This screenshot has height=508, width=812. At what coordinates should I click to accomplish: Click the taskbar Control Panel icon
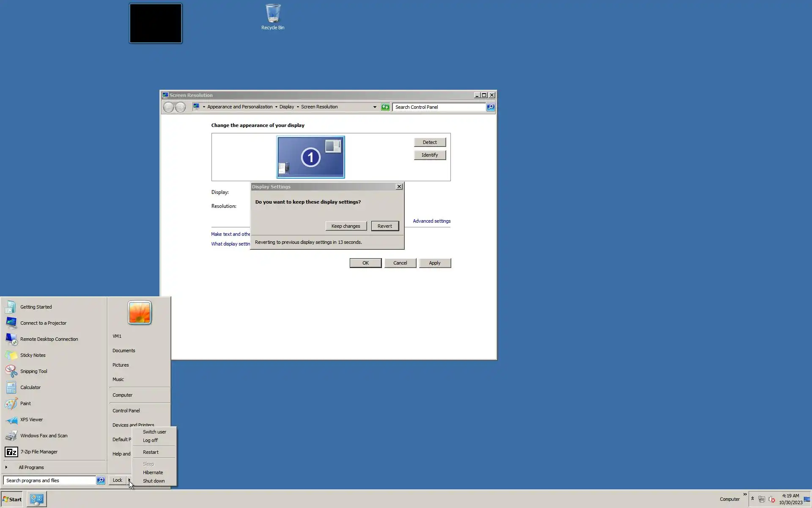point(37,499)
